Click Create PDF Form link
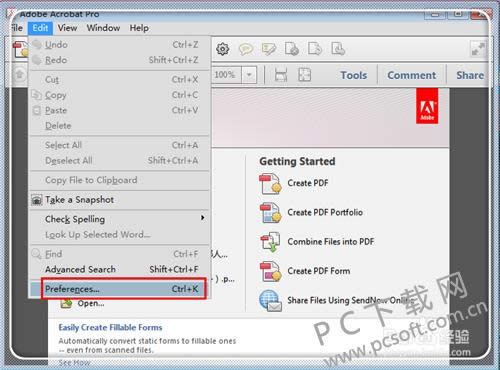This screenshot has width=500, height=370. 319,271
